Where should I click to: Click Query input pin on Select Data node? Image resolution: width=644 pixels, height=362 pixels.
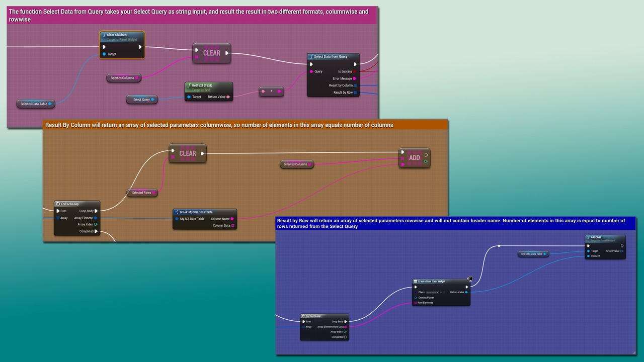click(311, 71)
